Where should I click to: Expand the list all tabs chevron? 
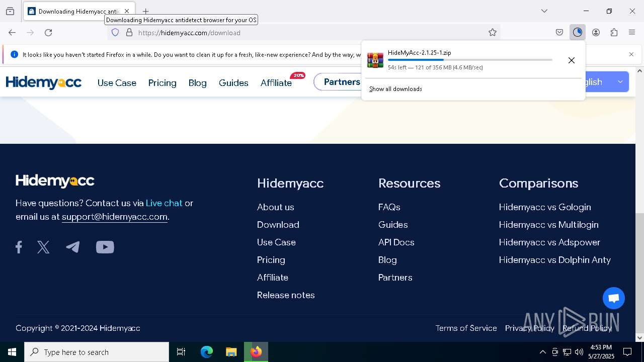[x=544, y=11]
